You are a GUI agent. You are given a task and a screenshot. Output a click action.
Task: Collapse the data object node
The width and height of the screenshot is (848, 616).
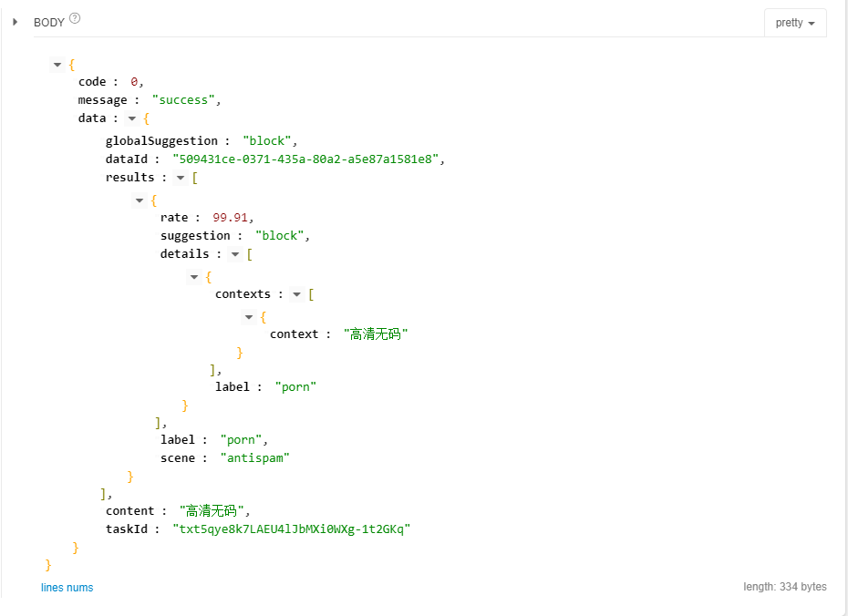pos(132,119)
